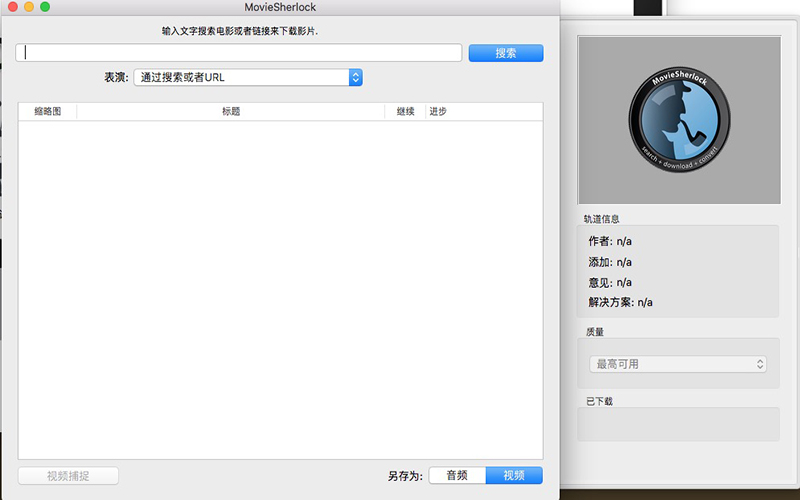Select 视频 save-as option
The height and width of the screenshot is (500, 800).
tap(514, 476)
